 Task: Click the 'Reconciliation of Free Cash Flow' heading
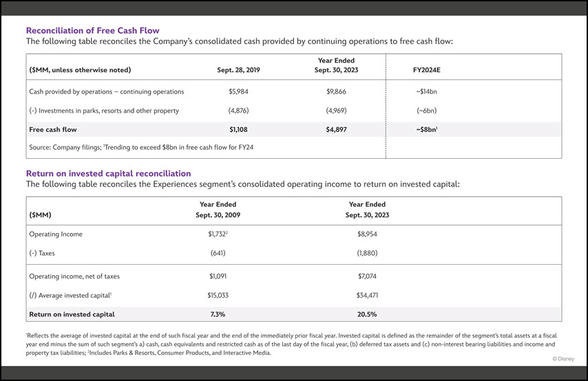[92, 30]
